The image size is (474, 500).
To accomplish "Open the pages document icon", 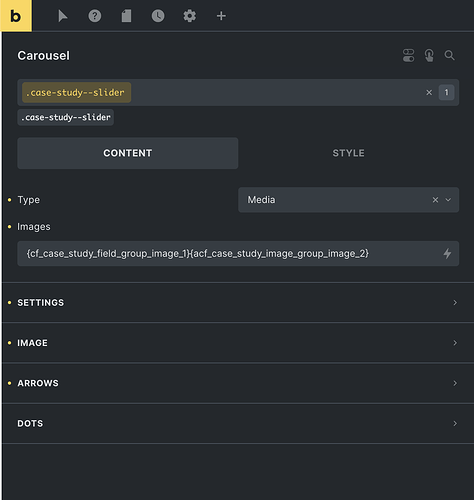I will pyautogui.click(x=126, y=16).
